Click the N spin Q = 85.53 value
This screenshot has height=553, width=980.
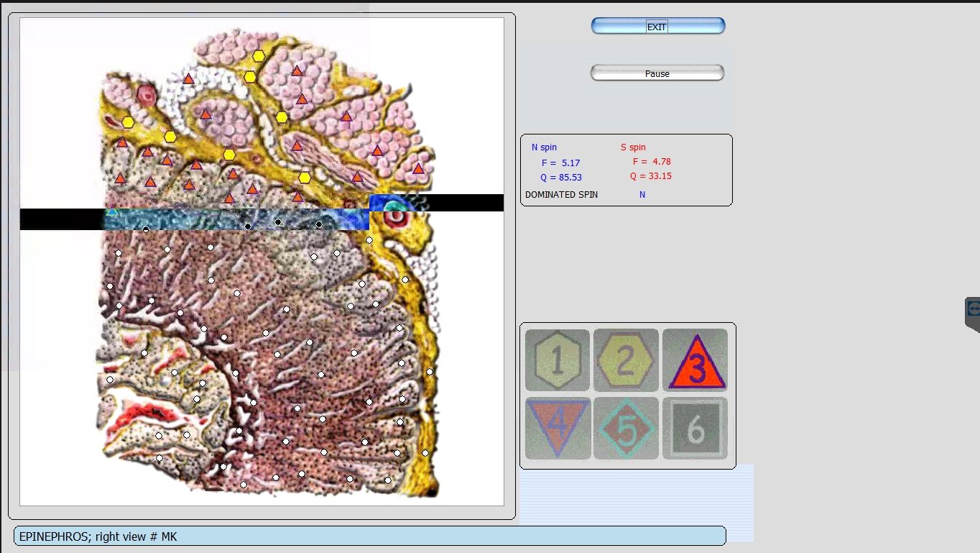coord(560,178)
